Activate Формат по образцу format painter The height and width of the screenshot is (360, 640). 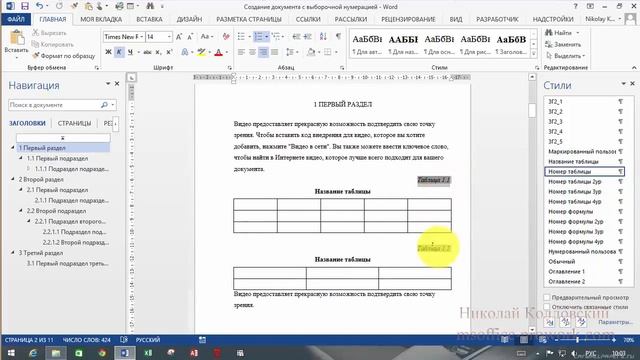coord(64,56)
